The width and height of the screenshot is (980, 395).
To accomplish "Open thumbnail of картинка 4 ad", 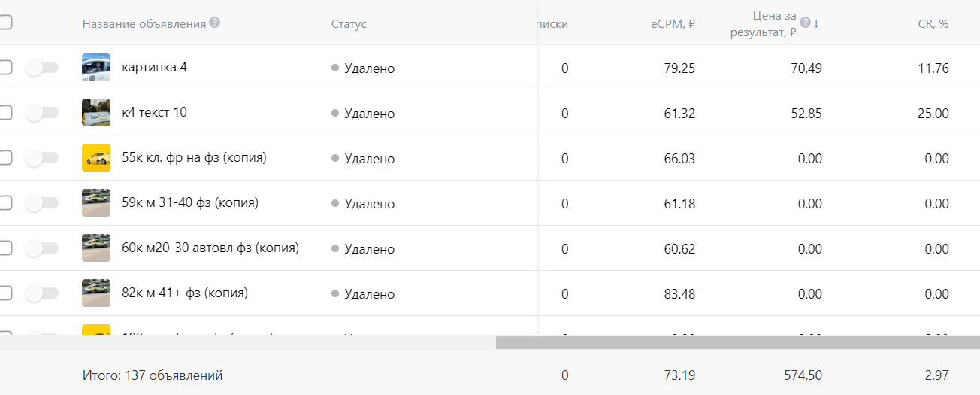I will pyautogui.click(x=96, y=68).
